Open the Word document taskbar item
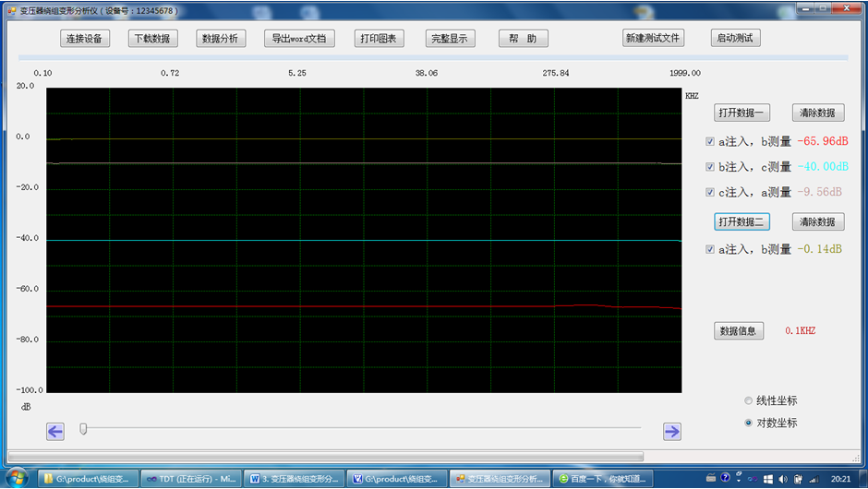Viewport: 868px width, 489px height. pos(295,479)
